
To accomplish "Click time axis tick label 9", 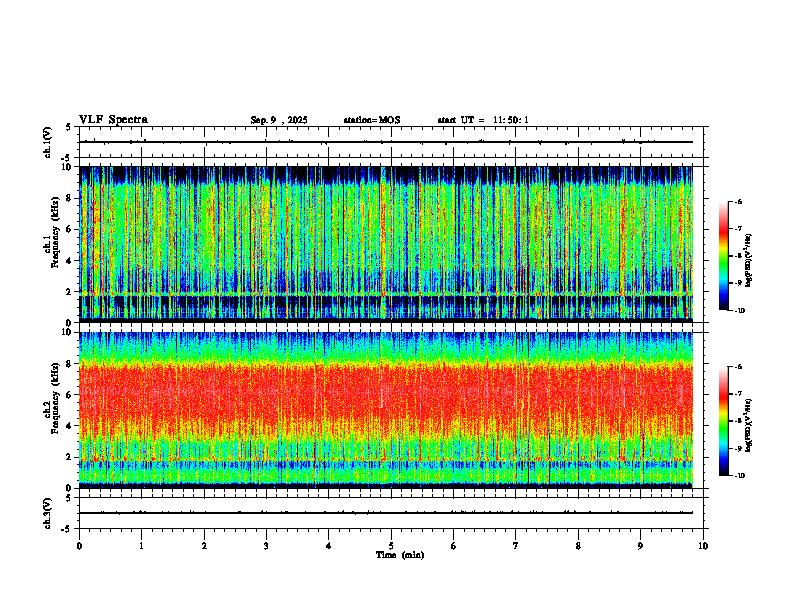I will [x=640, y=546].
